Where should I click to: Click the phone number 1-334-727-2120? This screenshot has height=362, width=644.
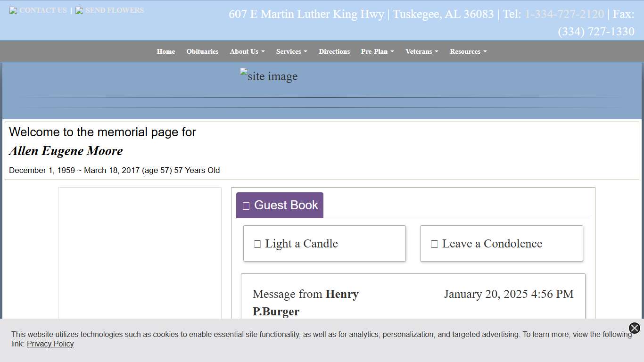(x=564, y=14)
